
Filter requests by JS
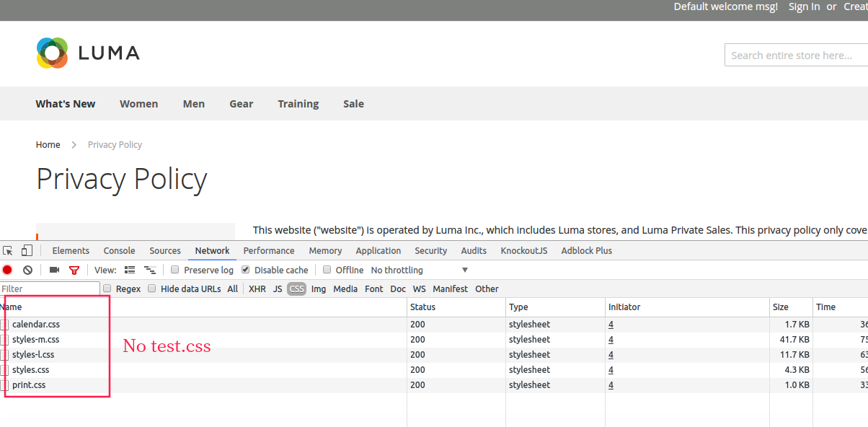pyautogui.click(x=278, y=289)
